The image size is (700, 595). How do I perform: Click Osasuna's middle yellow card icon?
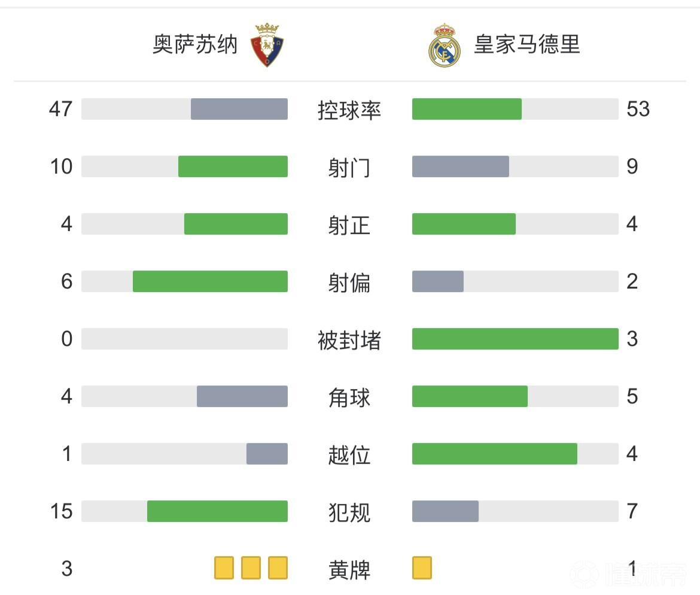pos(251,567)
